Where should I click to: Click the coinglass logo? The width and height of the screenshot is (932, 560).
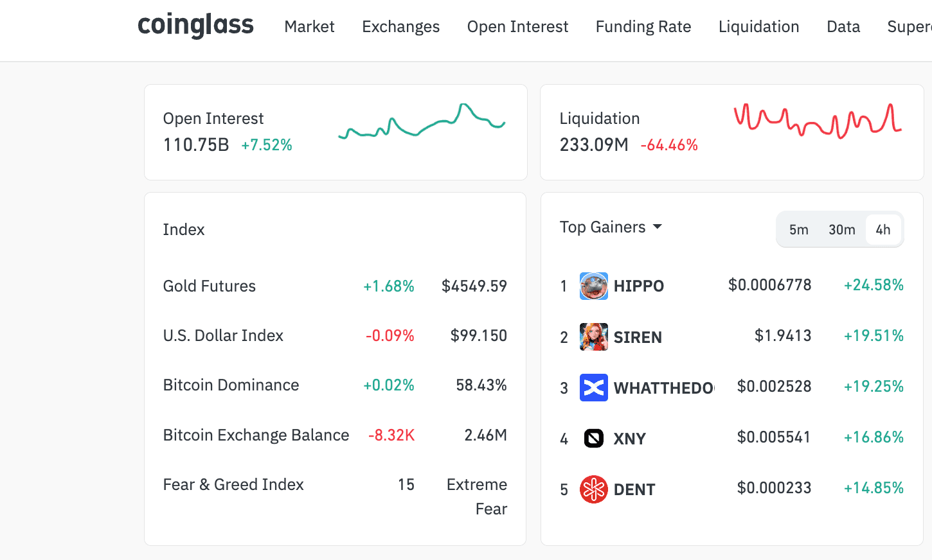point(195,26)
